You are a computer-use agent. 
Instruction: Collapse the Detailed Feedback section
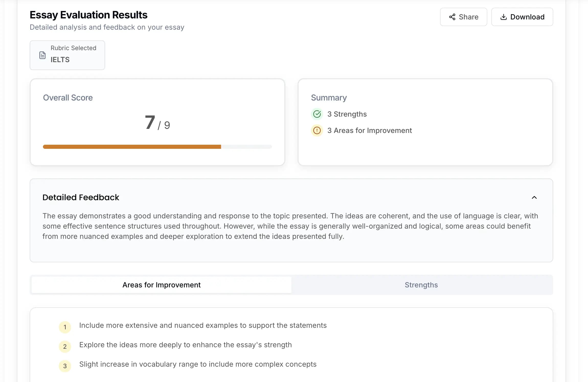pyautogui.click(x=534, y=197)
